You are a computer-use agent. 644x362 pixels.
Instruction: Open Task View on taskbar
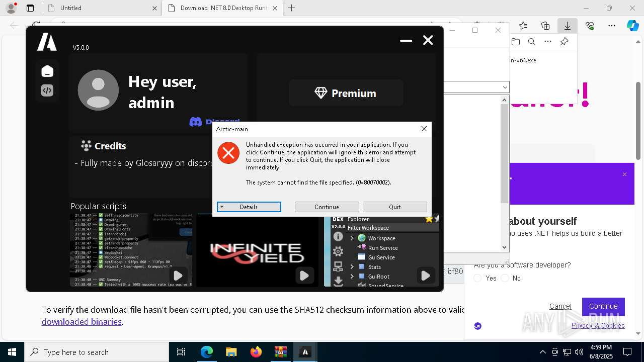[181, 352]
